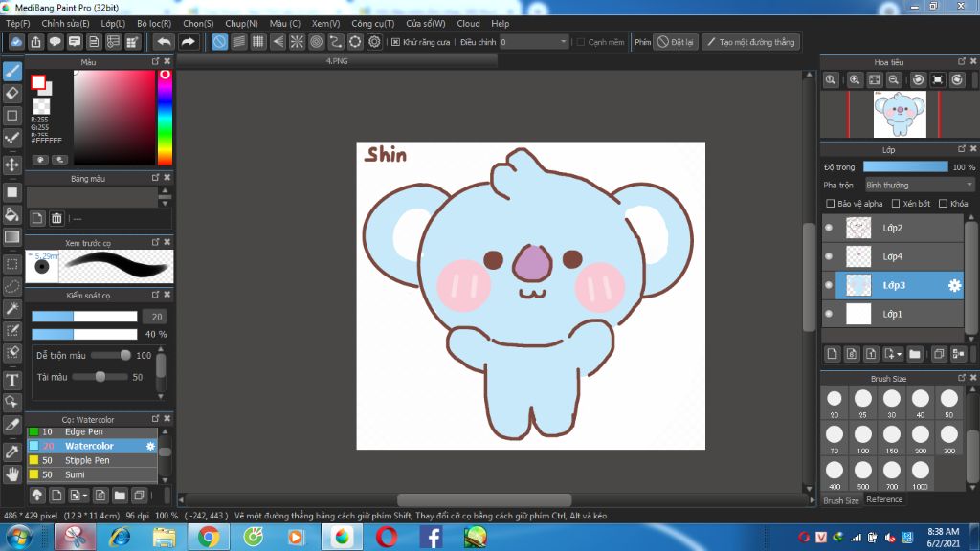Click the Đặt lại reset button
980x551 pixels.
click(x=676, y=42)
